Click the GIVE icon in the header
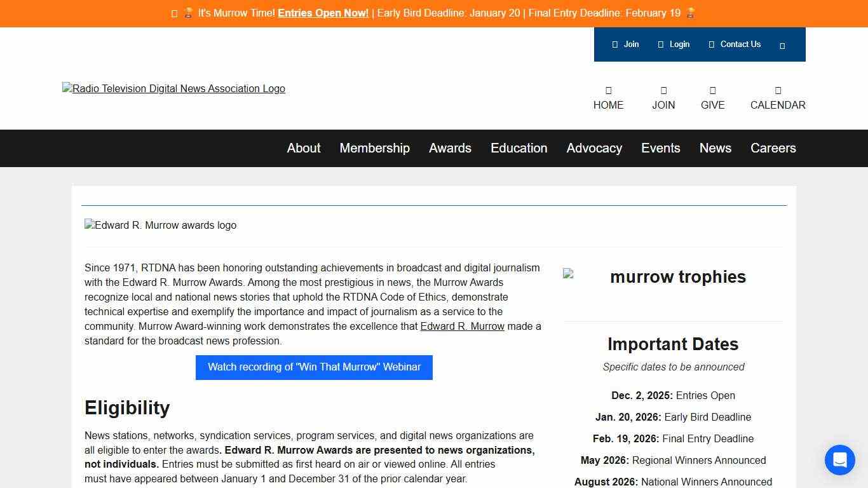 coord(712,90)
